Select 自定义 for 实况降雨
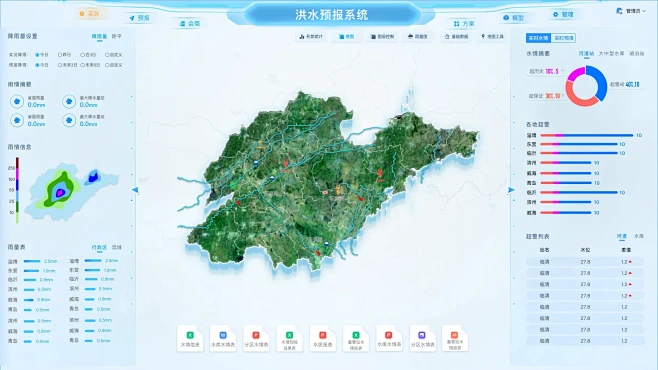Viewport: 658px width, 370px height. 114,55
